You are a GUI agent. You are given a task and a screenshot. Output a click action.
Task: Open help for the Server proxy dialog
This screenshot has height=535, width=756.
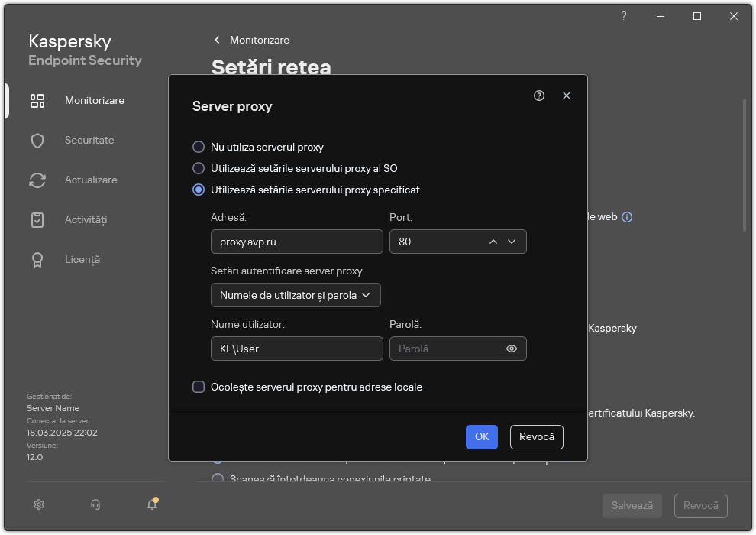[539, 96]
